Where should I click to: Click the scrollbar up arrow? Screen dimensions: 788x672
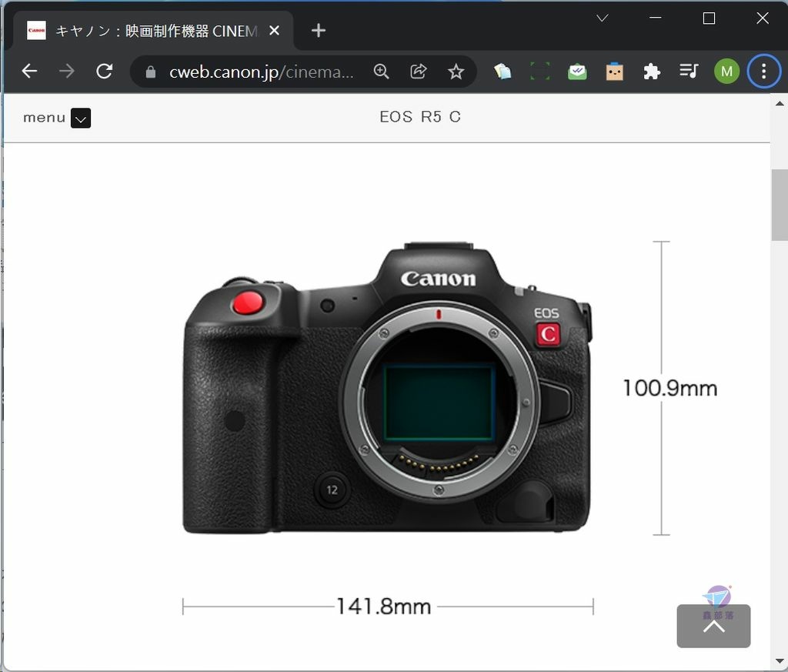(779, 104)
